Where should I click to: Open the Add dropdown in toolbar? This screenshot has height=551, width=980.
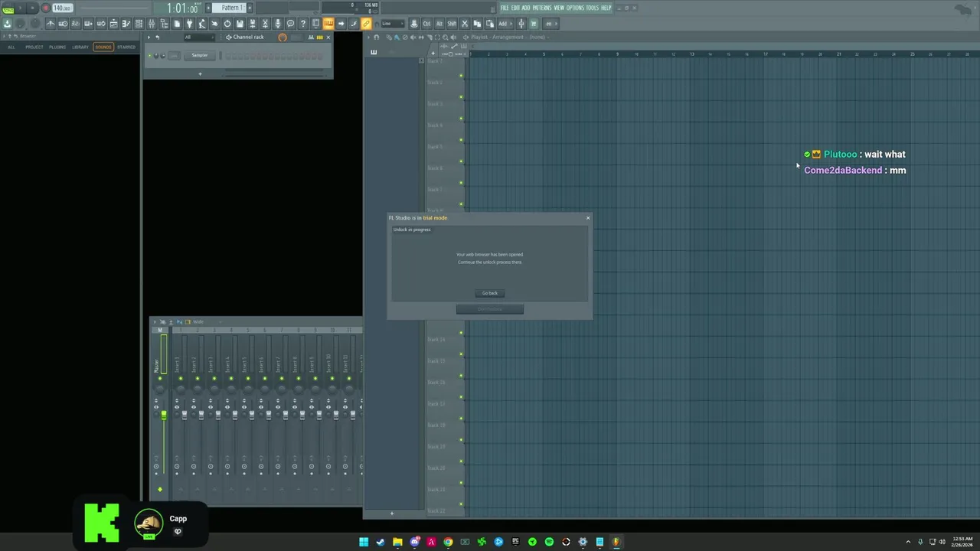(505, 24)
